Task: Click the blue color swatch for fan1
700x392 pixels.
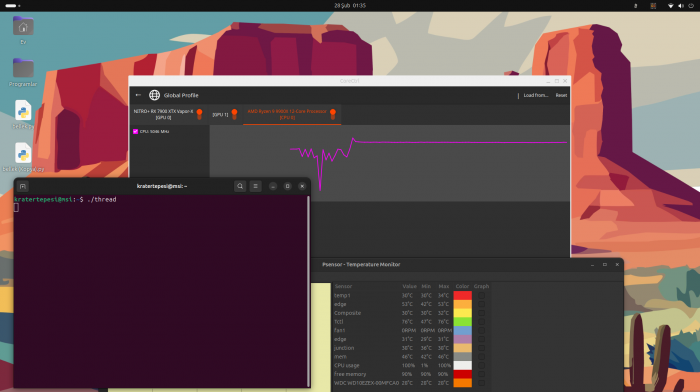Action: 462,330
